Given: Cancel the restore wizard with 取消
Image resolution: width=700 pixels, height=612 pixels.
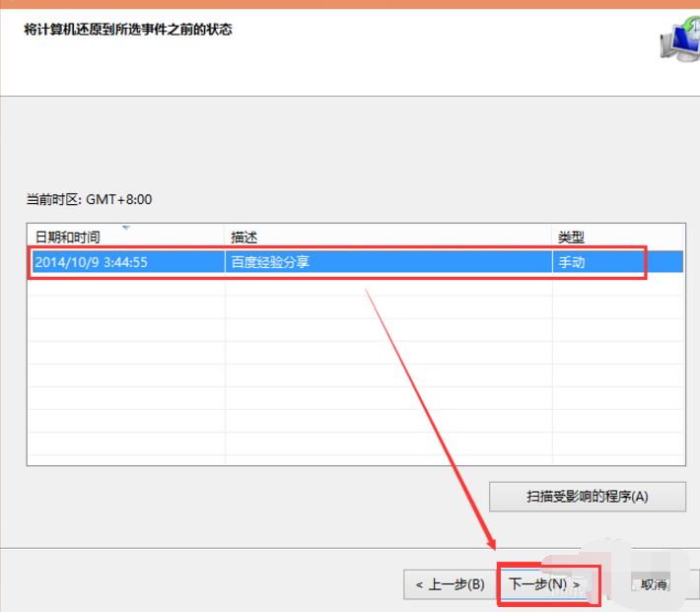Looking at the screenshot, I should tap(652, 583).
